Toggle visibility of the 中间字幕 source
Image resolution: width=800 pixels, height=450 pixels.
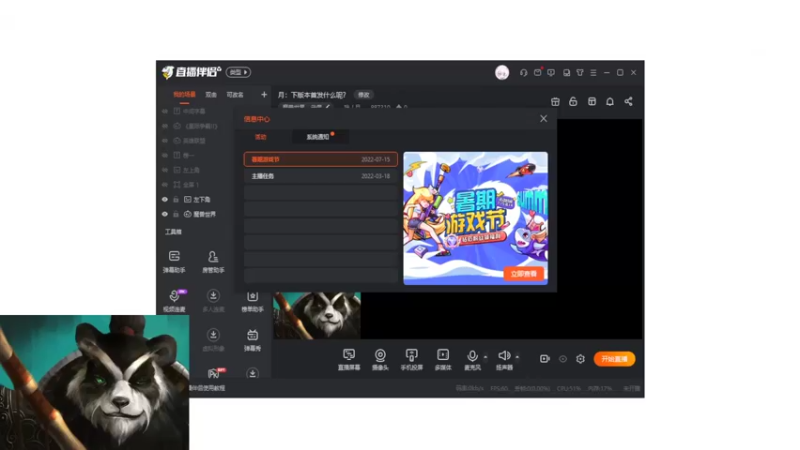(x=165, y=111)
